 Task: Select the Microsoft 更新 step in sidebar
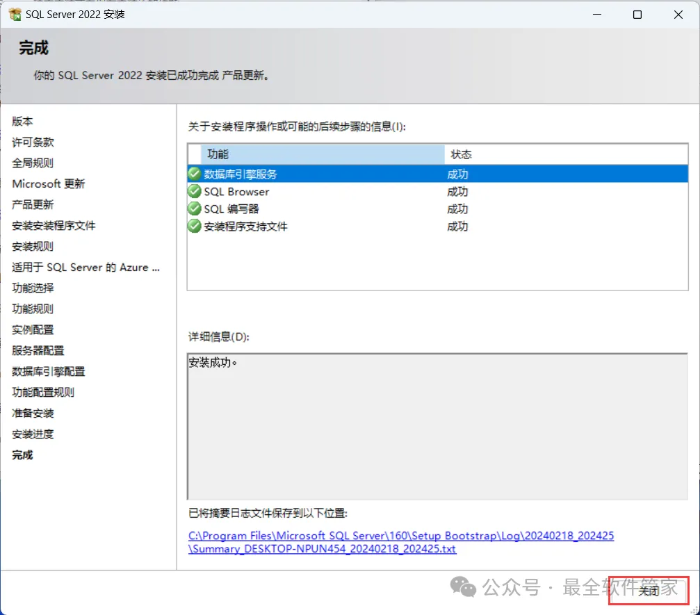point(48,183)
